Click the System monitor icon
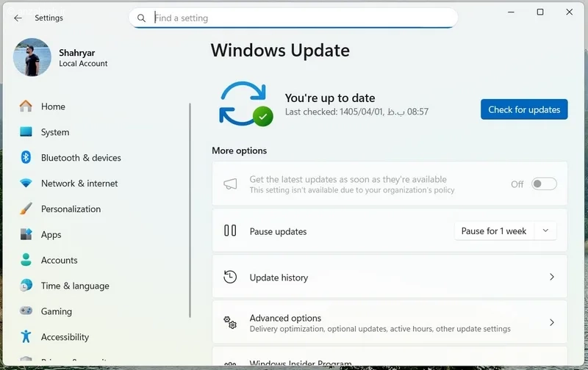The width and height of the screenshot is (588, 370). [26, 132]
